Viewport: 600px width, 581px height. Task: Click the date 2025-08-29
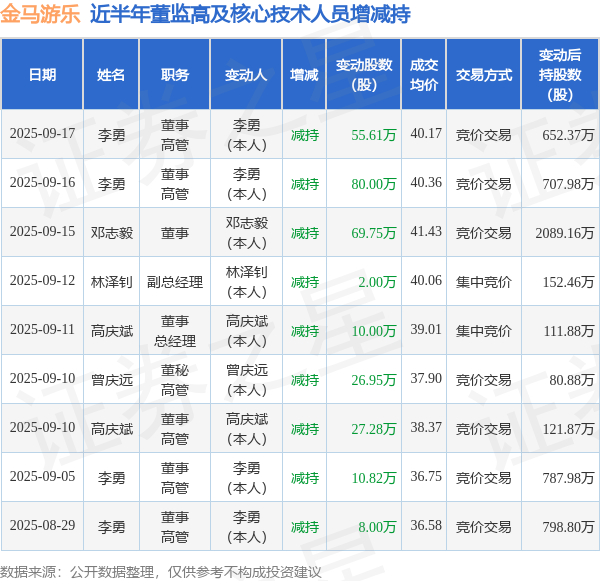[42, 526]
